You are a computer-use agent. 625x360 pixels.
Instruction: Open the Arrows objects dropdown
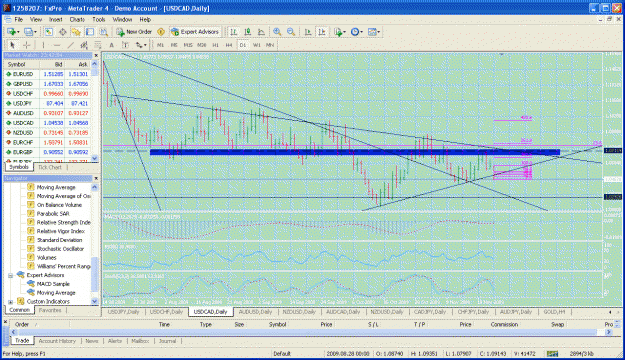point(141,45)
